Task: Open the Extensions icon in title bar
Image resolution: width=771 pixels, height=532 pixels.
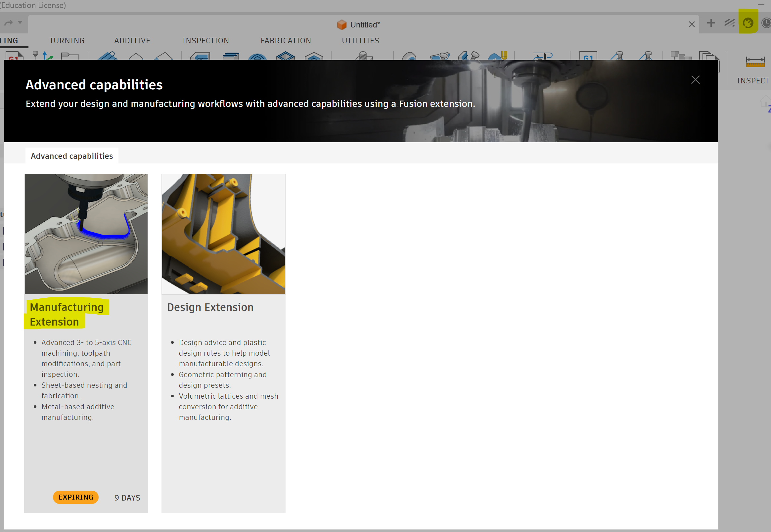Action: pos(729,23)
